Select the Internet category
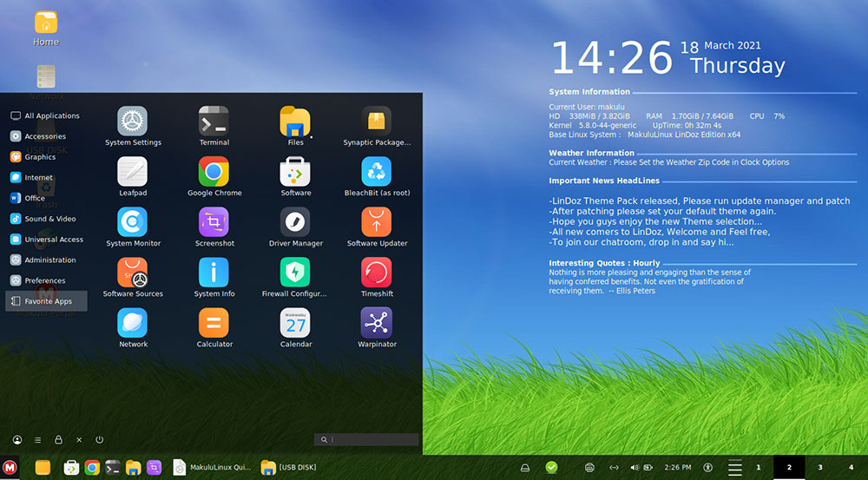The image size is (868, 480). (x=46, y=178)
